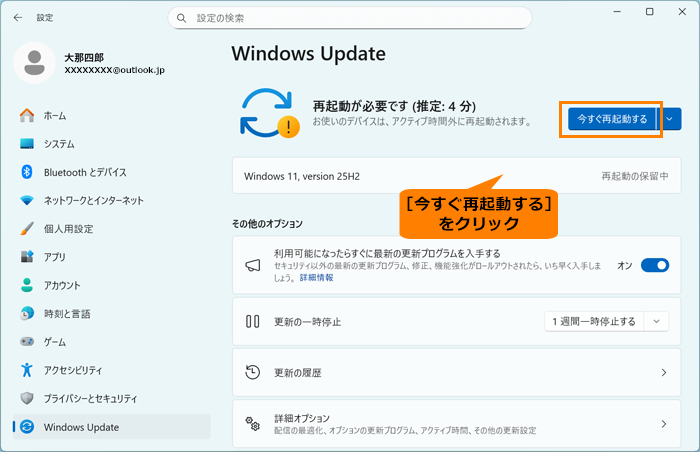Open 時刻と言語 settings icon
The width and height of the screenshot is (700, 452).
point(27,313)
